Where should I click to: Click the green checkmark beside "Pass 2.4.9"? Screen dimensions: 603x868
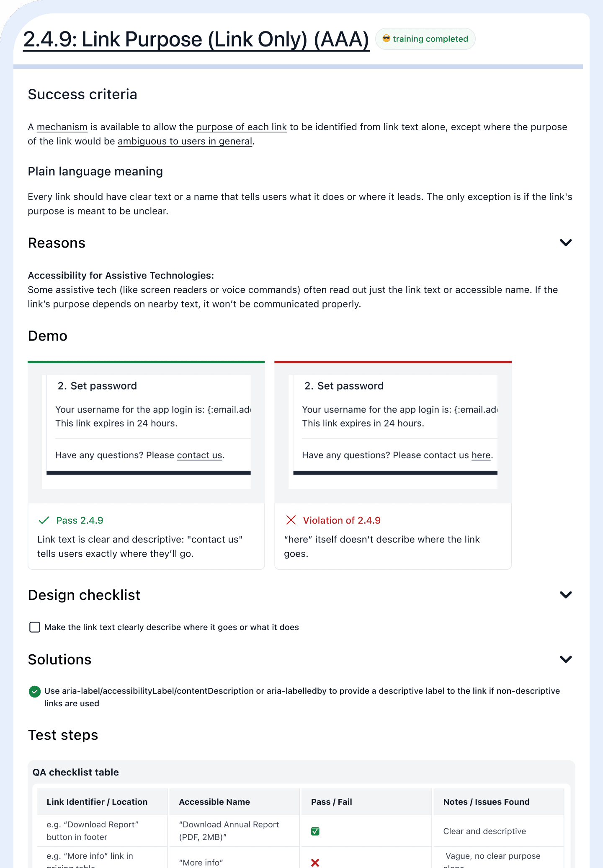(x=44, y=520)
